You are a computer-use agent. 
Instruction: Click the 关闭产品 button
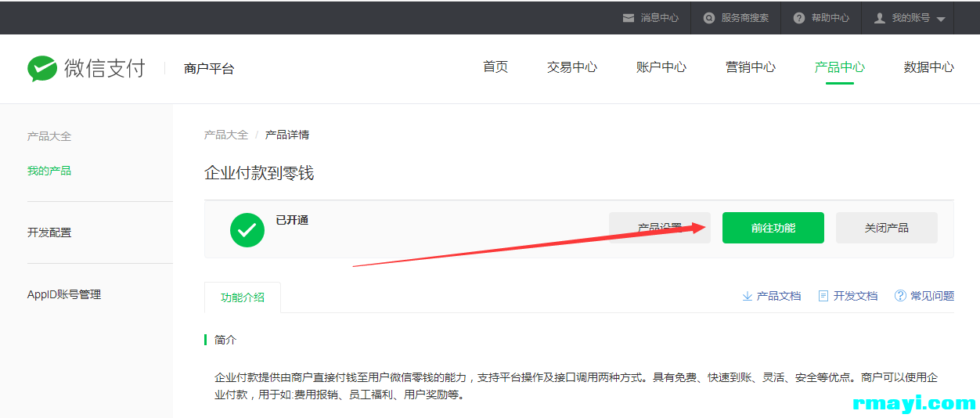click(887, 228)
